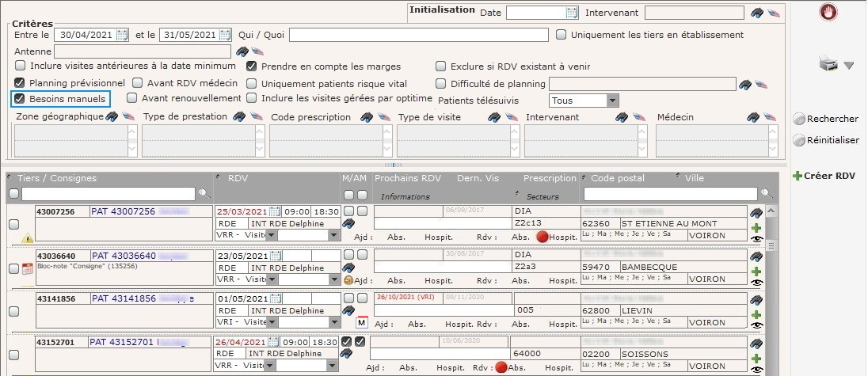Image resolution: width=868 pixels, height=376 pixels.
Task: Enable 'Uniquement patients risque vital'
Action: 251,83
